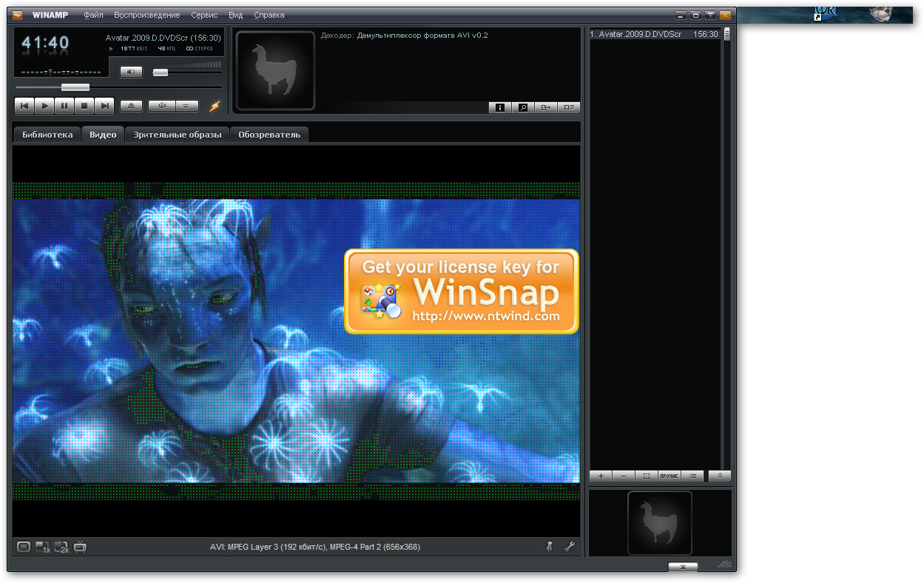Click the Декодер info text

point(404,35)
